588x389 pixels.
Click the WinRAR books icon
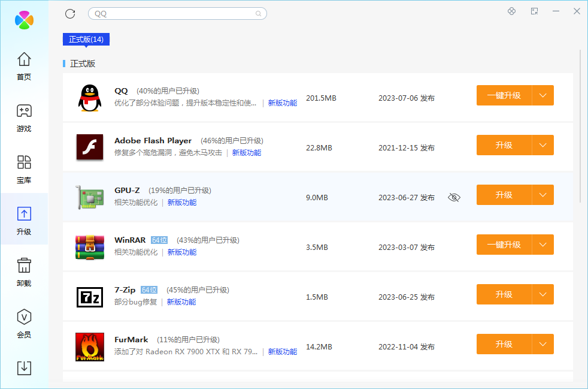(x=90, y=247)
